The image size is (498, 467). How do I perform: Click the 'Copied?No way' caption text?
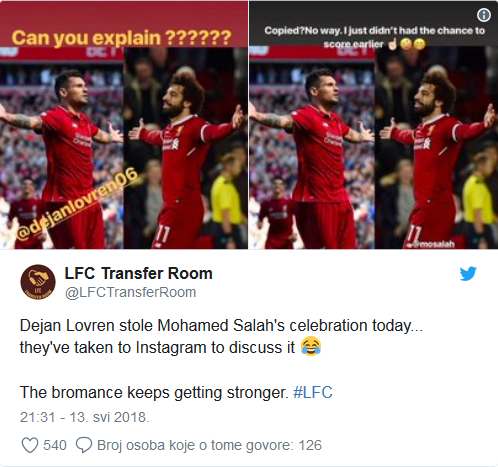pyautogui.click(x=374, y=37)
